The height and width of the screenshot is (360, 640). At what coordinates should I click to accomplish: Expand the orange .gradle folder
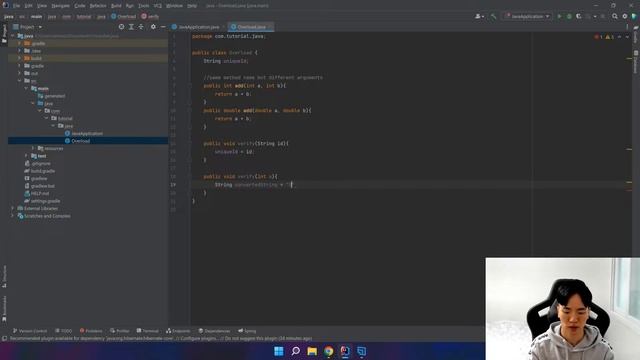(x=19, y=43)
